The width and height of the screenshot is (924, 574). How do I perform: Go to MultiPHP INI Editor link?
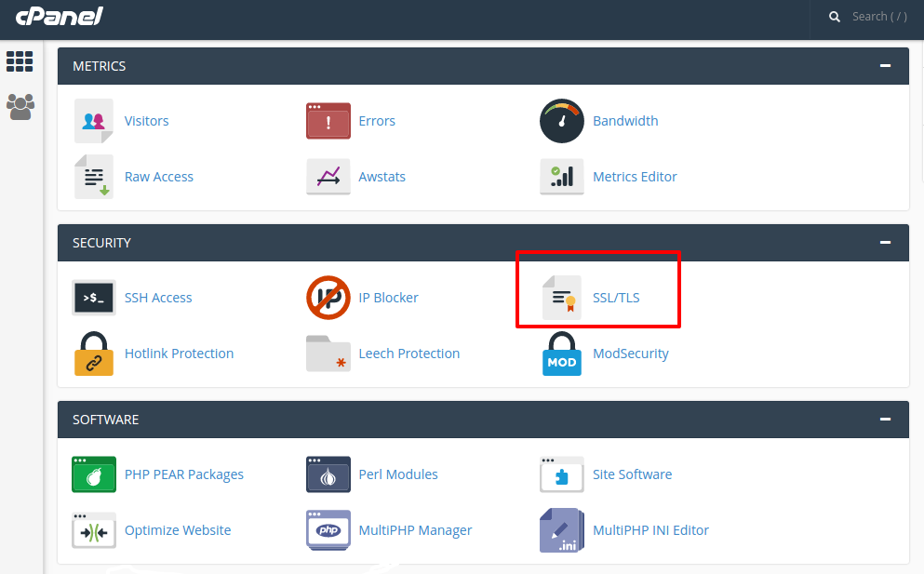pos(650,530)
